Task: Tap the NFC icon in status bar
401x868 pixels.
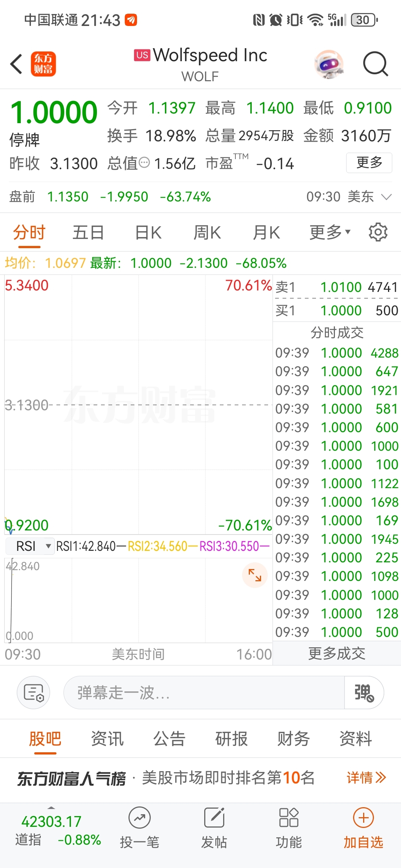Action: tap(259, 20)
